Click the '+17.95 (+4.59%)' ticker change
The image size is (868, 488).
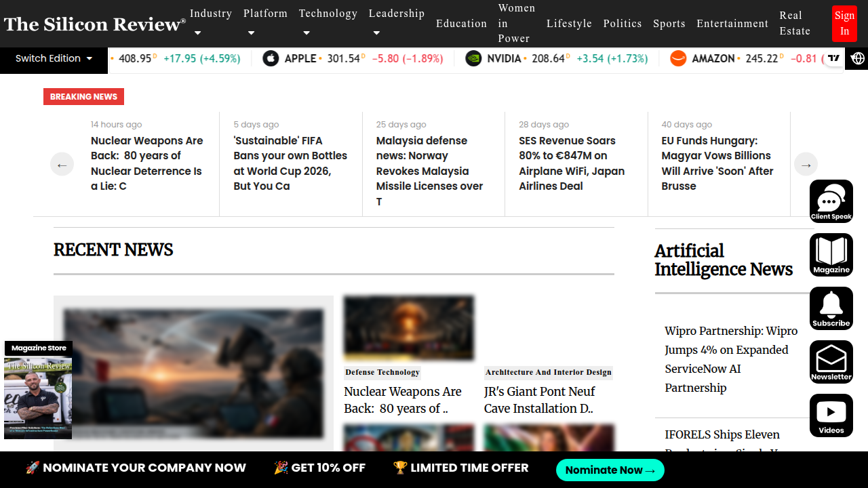(202, 58)
